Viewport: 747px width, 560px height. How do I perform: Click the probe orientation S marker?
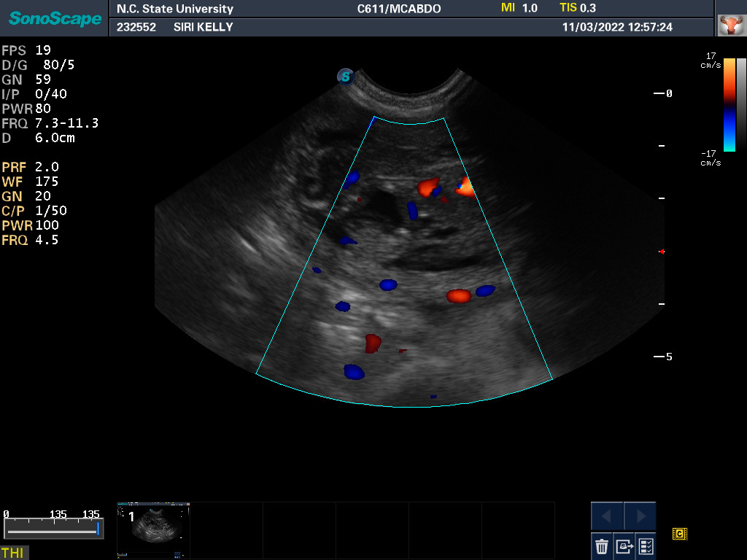tap(346, 77)
